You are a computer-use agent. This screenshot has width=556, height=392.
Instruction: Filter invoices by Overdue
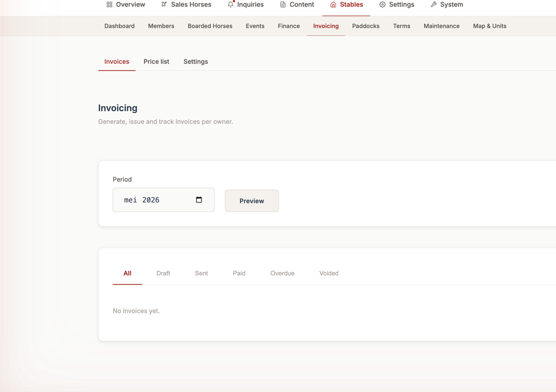click(x=282, y=273)
